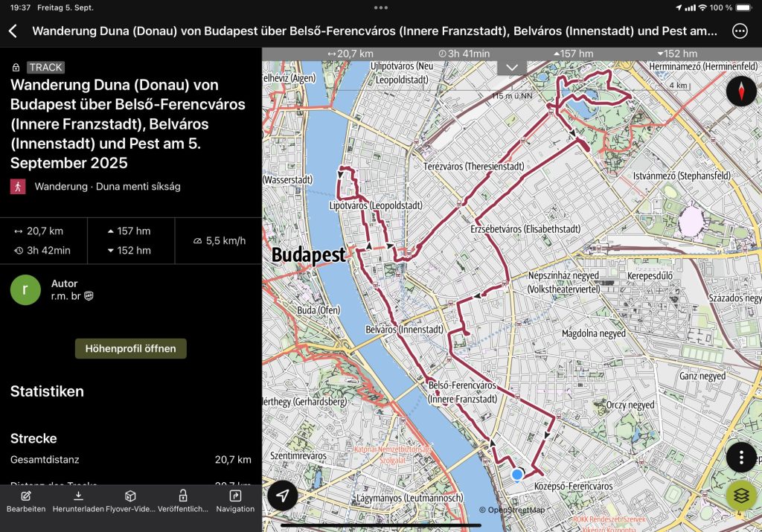This screenshot has width=762, height=532.
Task: Tap the 5,5 km/h speed stat
Action: 219,241
